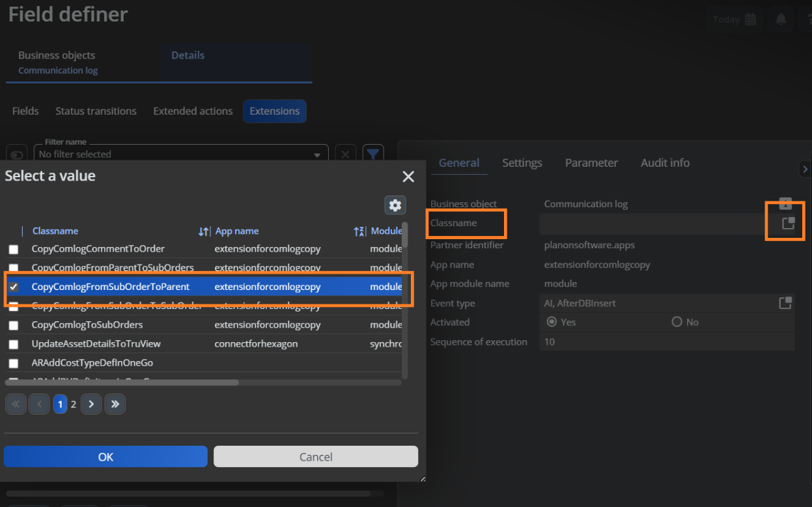The image size is (812, 507).
Task: Open the Audit info tab
Action: click(x=665, y=163)
